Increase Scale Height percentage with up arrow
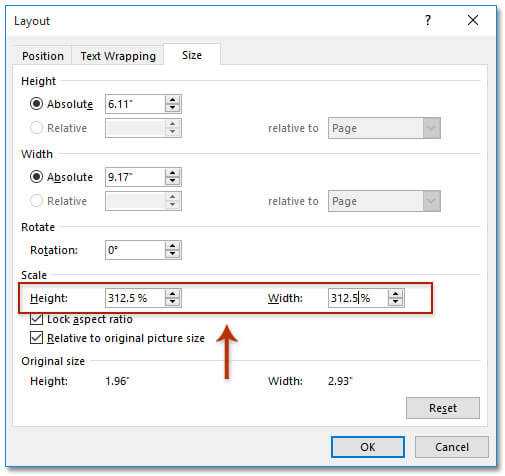505x476 pixels. (172, 294)
